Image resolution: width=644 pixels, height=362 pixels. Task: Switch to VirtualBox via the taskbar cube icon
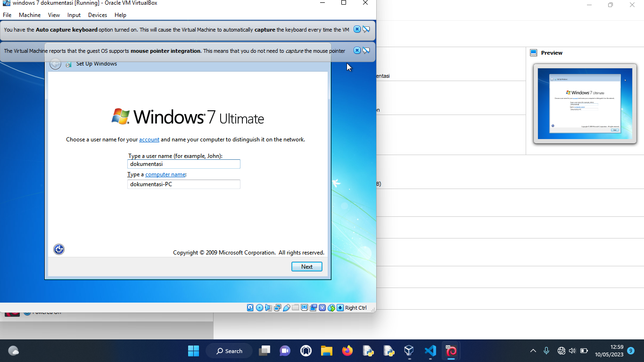409,351
